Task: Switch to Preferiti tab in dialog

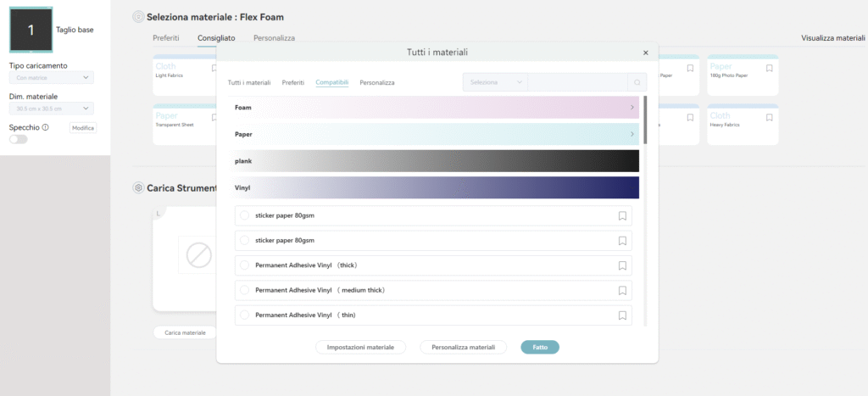Action: pos(292,82)
